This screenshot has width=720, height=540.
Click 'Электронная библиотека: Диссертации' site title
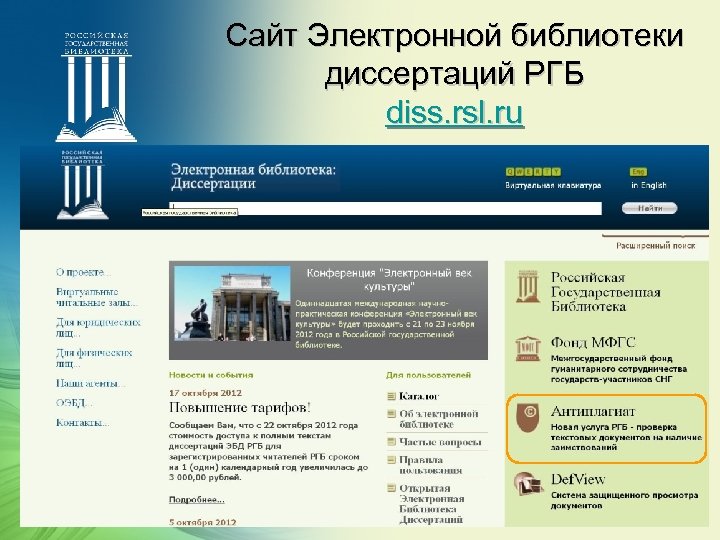[x=253, y=177]
